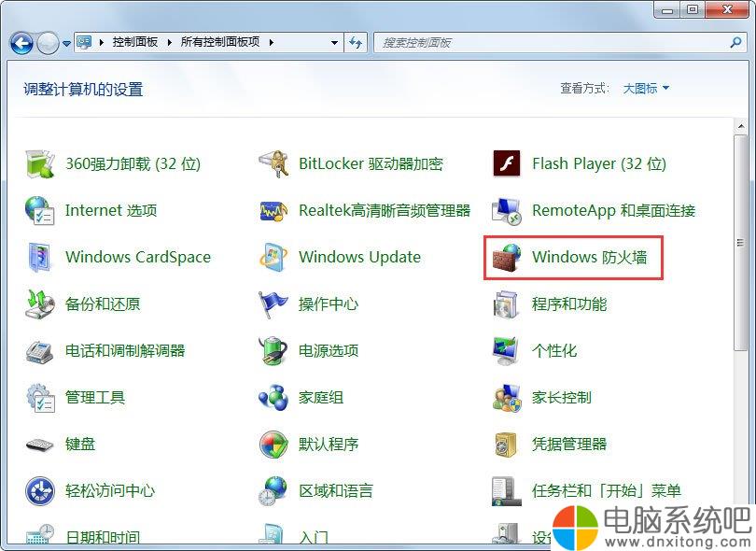Change view mode via 大图标 dropdown
This screenshot has height=551, width=756.
[x=646, y=89]
